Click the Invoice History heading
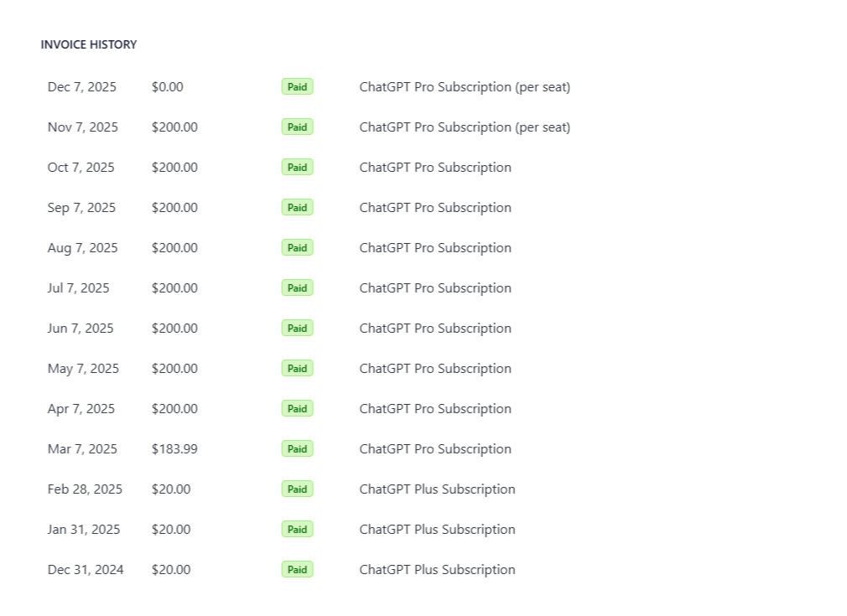 point(89,44)
